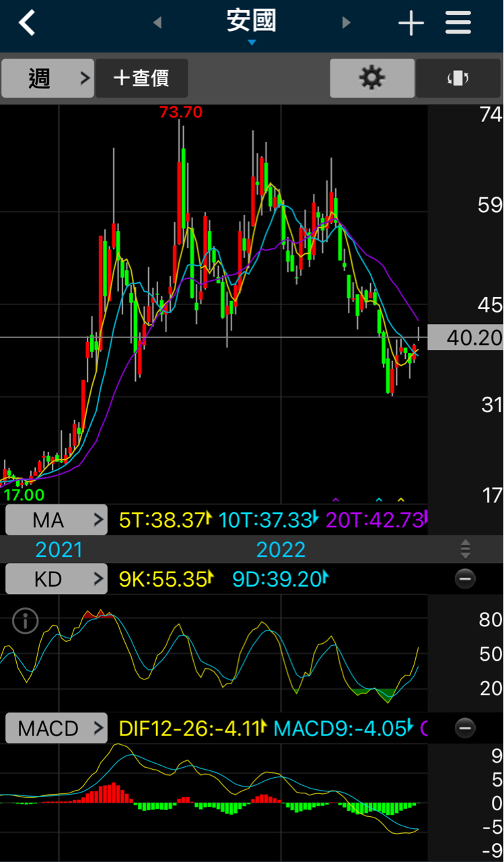Viewport: 504px width, 862px height.
Task: Tap the plus icon to add stock
Action: point(411,24)
